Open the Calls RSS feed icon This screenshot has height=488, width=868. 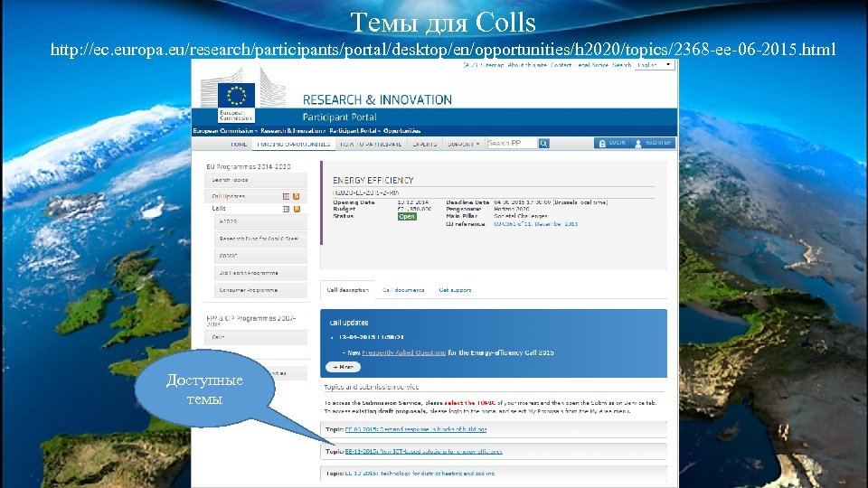tap(297, 209)
